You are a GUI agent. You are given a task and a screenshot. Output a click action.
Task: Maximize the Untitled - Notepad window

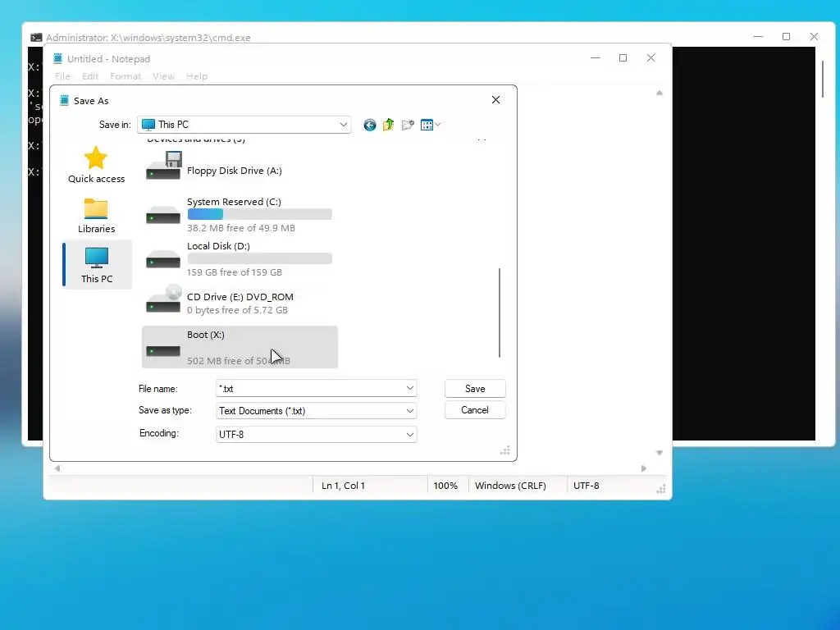tap(623, 58)
